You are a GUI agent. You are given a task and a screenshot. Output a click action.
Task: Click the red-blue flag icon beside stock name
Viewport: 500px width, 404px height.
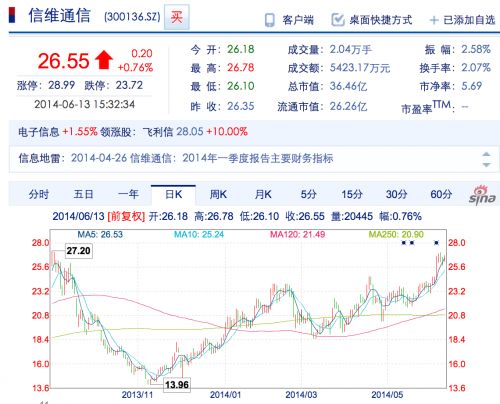12,15
